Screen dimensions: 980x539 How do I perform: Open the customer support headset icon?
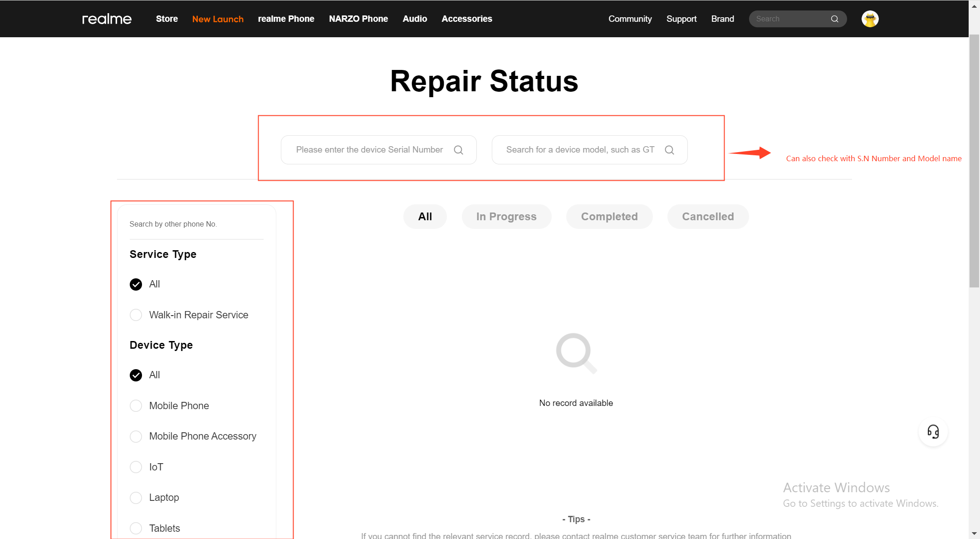933,431
